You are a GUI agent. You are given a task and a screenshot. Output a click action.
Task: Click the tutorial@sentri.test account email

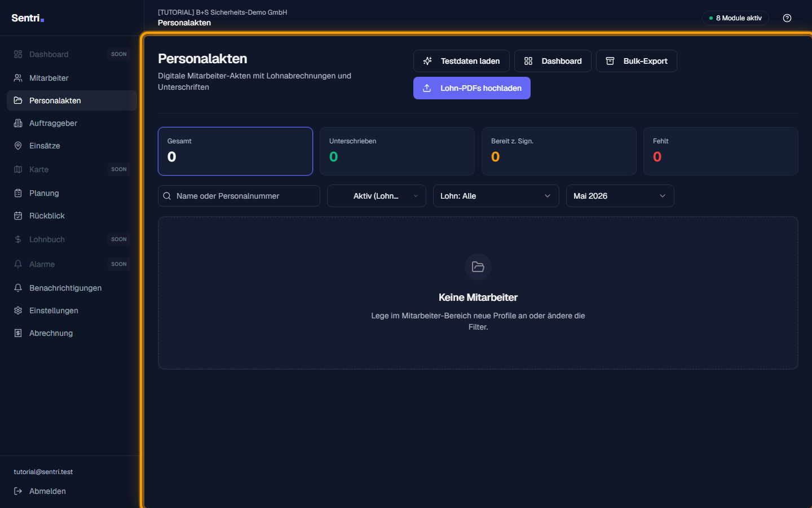point(43,472)
